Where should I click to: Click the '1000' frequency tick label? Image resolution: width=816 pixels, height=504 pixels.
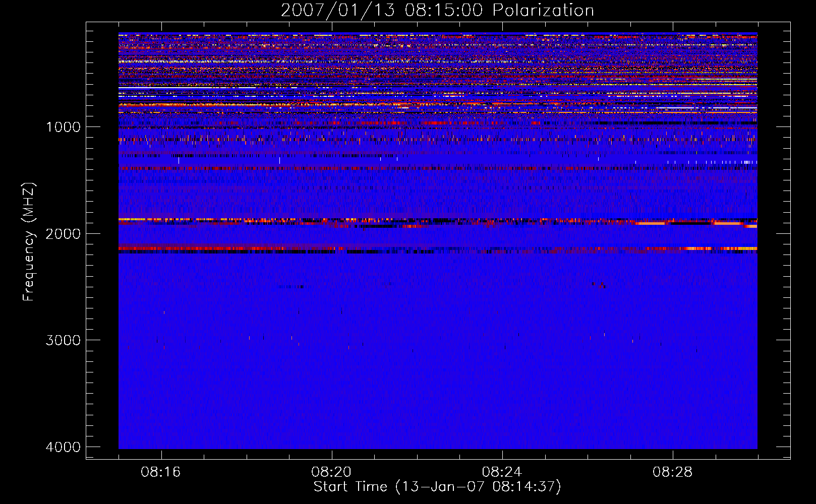(63, 127)
